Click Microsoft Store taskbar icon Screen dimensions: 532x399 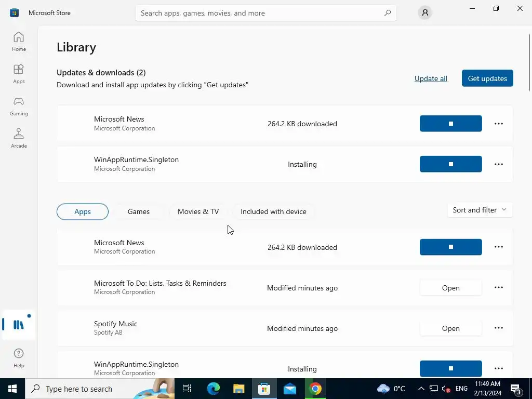click(264, 389)
